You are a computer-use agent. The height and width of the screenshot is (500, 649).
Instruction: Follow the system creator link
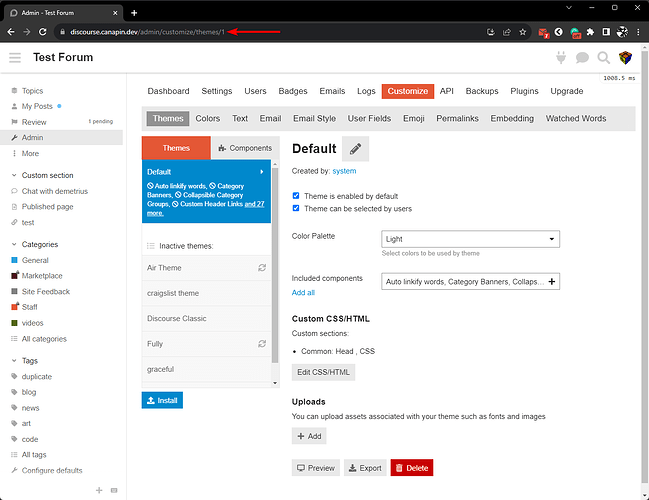tap(344, 171)
